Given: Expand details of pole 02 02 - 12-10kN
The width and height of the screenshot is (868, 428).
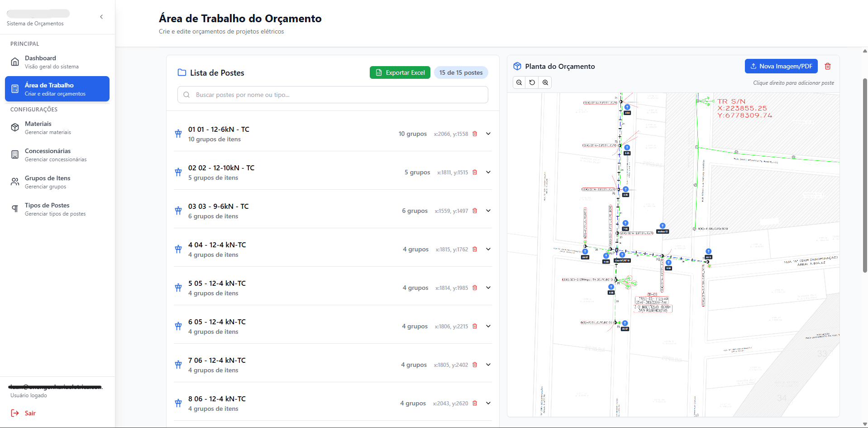Looking at the screenshot, I should 488,172.
